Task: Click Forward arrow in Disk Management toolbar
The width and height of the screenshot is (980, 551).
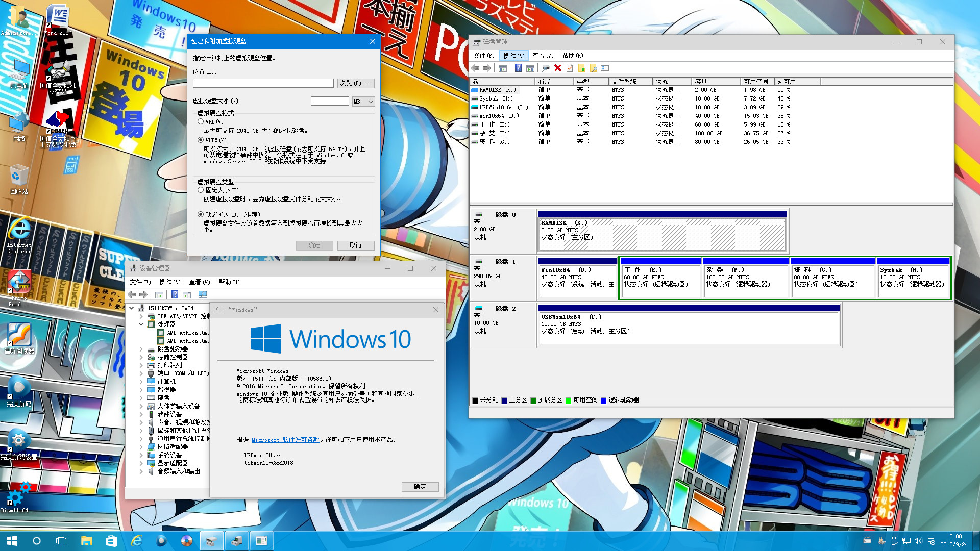Action: tap(487, 68)
